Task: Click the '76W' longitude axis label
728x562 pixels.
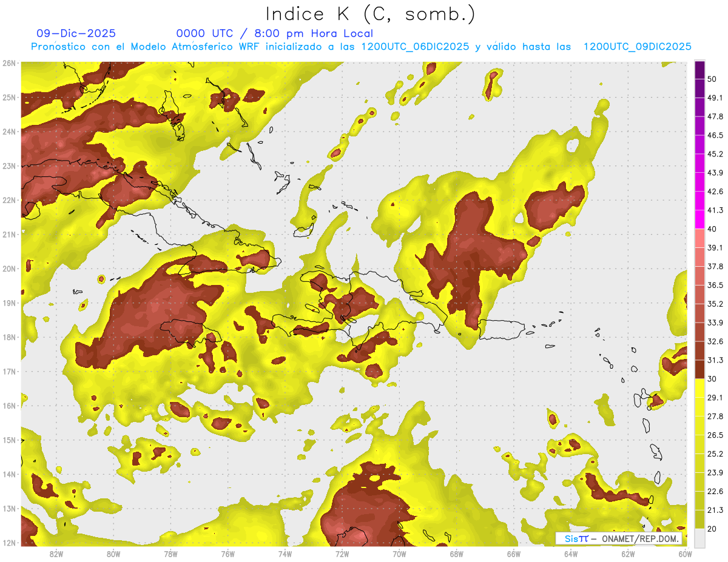Action: pyautogui.click(x=227, y=554)
